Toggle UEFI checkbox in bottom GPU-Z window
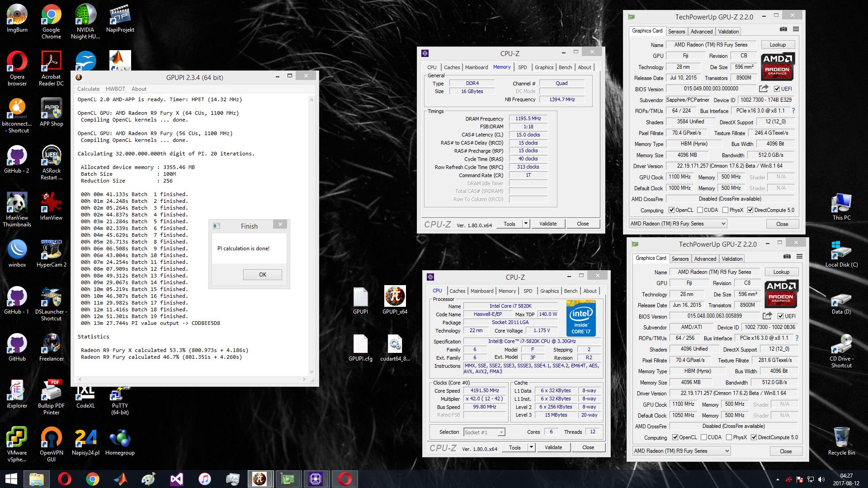This screenshot has width=868, height=488. point(780,316)
